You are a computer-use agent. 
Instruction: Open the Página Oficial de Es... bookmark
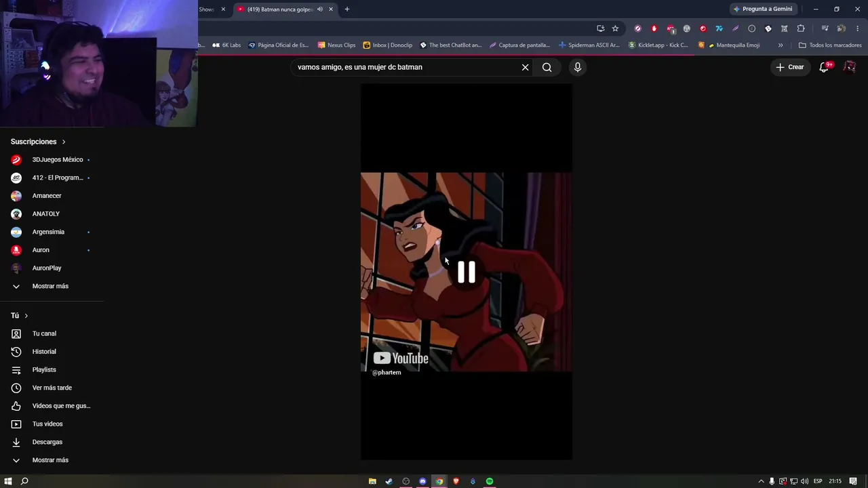tap(278, 45)
